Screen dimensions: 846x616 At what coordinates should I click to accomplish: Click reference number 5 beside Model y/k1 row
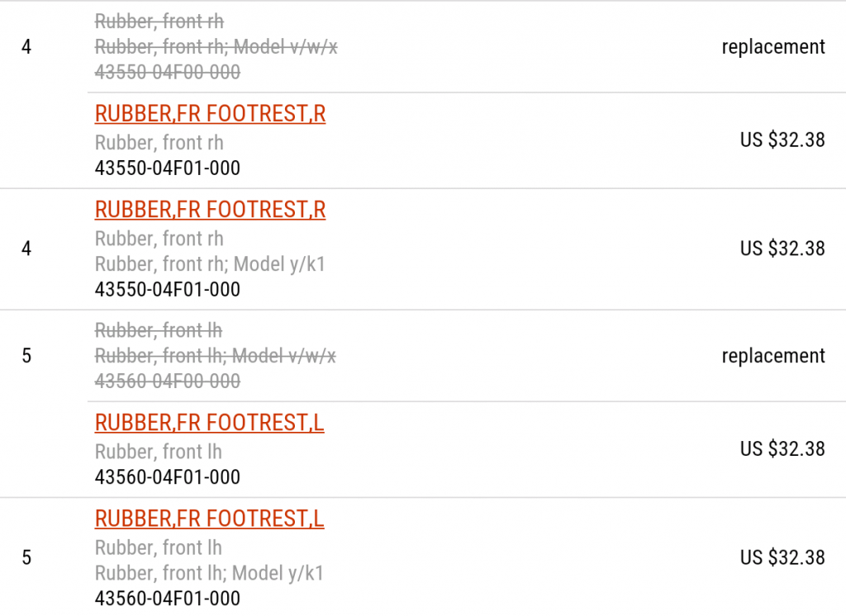pyautogui.click(x=26, y=557)
